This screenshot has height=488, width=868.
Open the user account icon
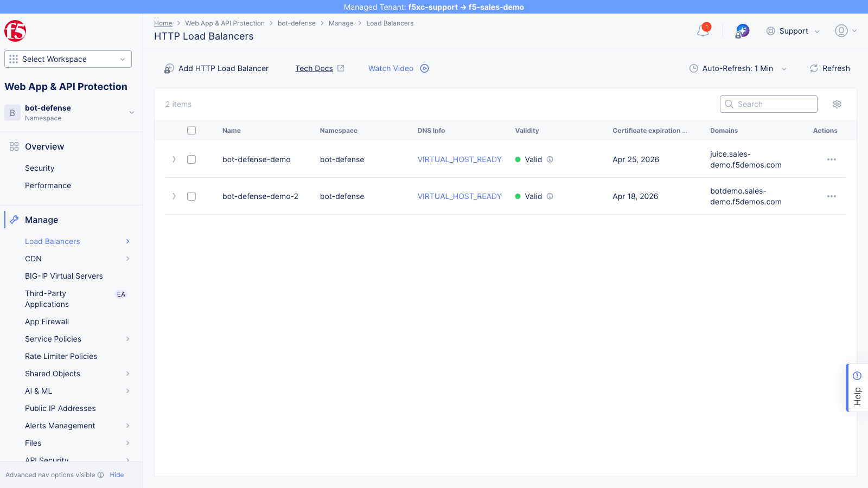coord(840,31)
